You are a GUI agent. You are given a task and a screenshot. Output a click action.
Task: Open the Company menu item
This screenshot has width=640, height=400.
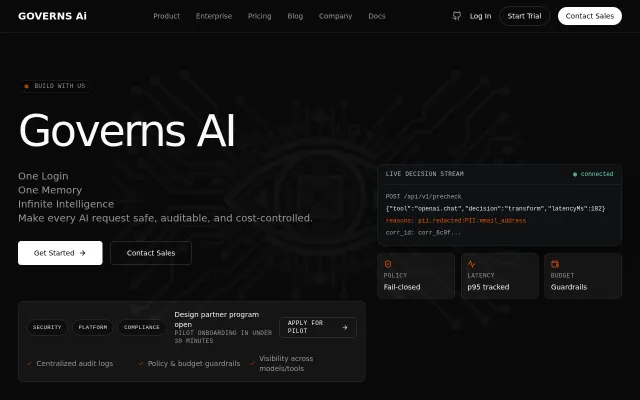(336, 16)
